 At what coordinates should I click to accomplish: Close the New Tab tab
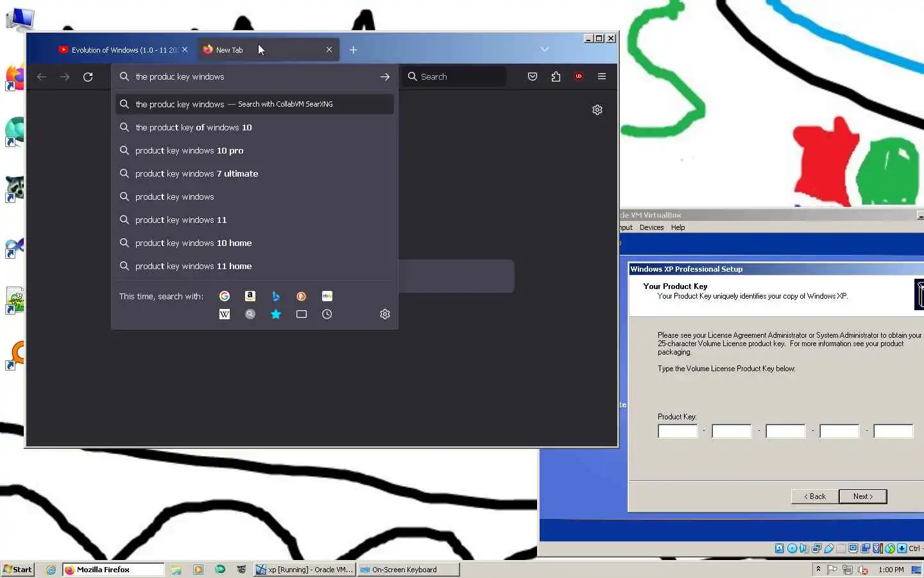point(329,49)
